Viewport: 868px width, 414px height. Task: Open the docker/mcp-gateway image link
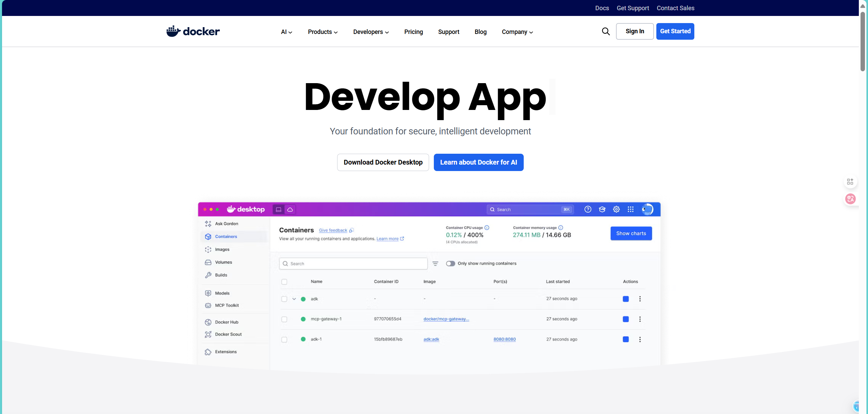pyautogui.click(x=446, y=319)
